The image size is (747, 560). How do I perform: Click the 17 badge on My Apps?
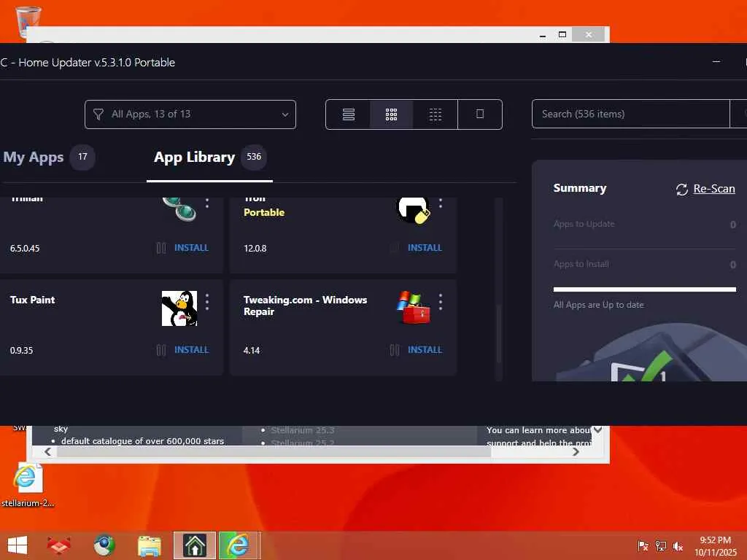click(x=82, y=157)
